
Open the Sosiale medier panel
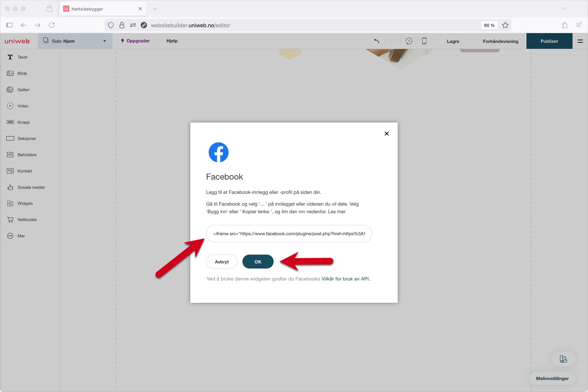click(30, 187)
